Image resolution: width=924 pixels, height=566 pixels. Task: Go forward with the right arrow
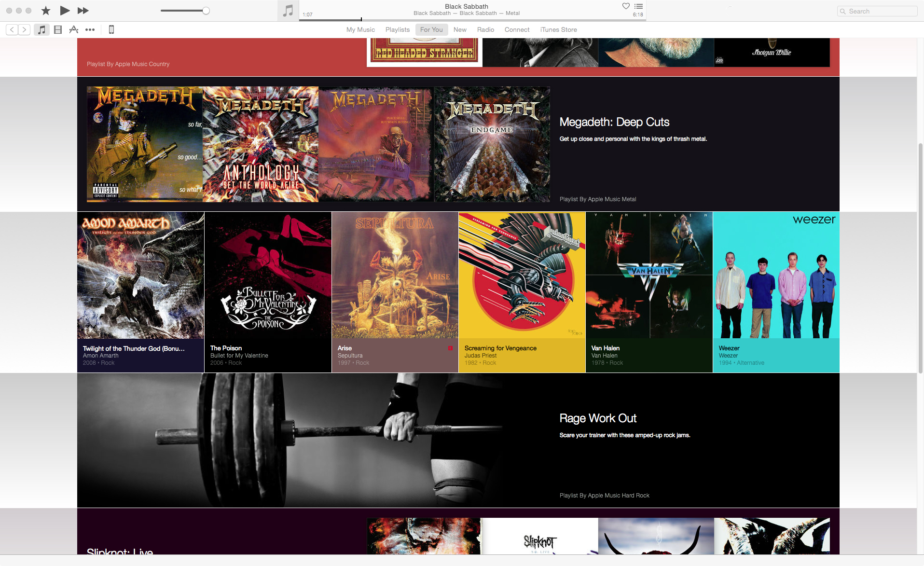click(24, 30)
